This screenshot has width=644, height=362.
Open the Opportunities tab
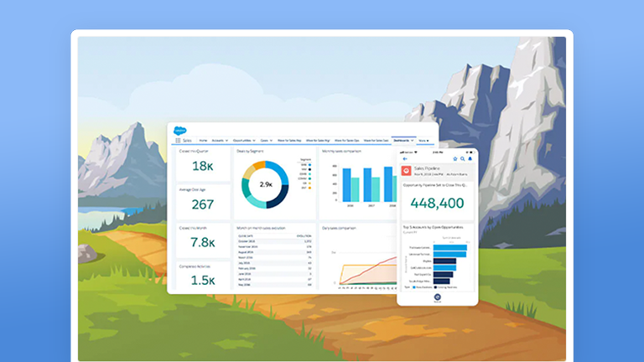241,141
